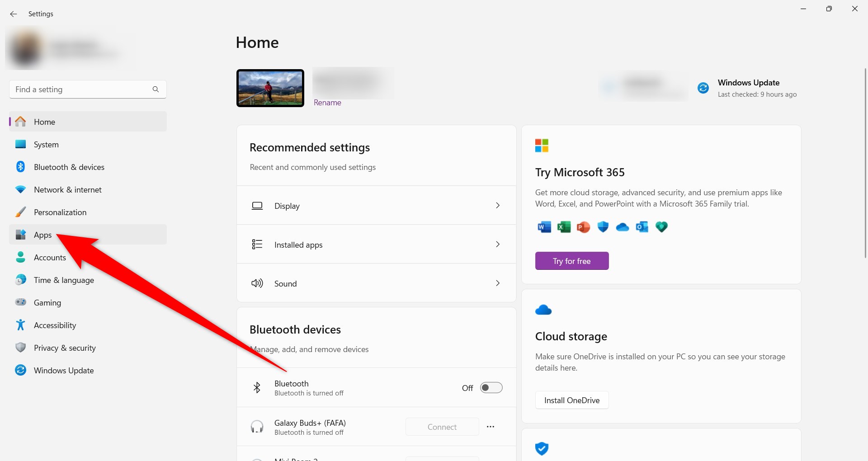Click the Gaming controller icon
This screenshot has width=868, height=461.
click(20, 302)
